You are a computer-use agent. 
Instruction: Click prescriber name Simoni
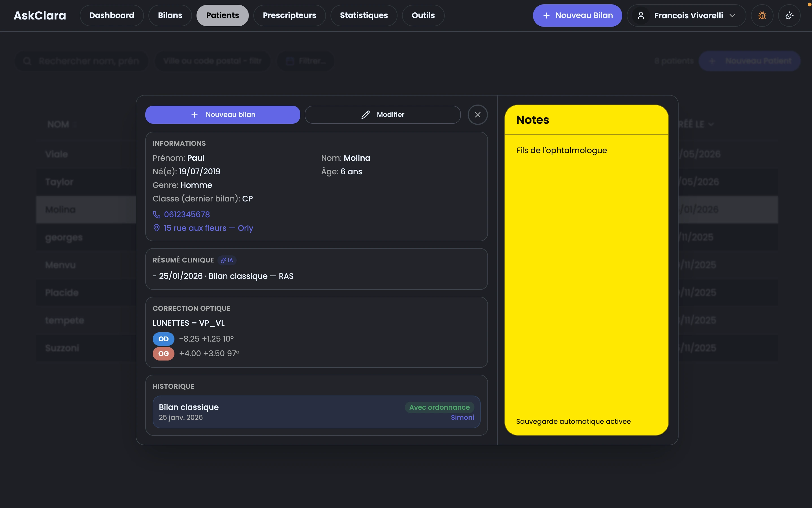tap(462, 417)
